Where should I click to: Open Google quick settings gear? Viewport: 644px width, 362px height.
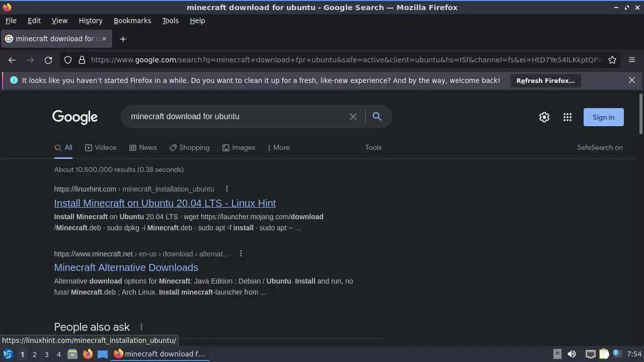tap(544, 117)
